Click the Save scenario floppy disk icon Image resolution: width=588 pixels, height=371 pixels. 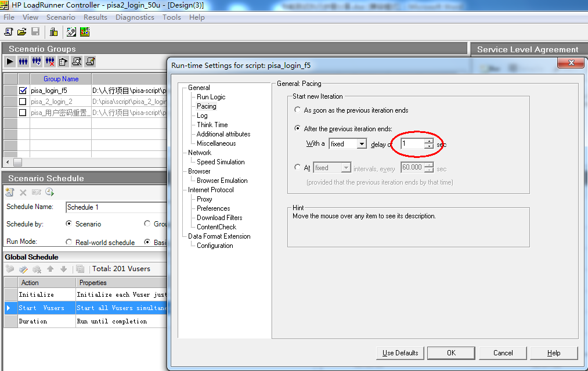pos(35,32)
